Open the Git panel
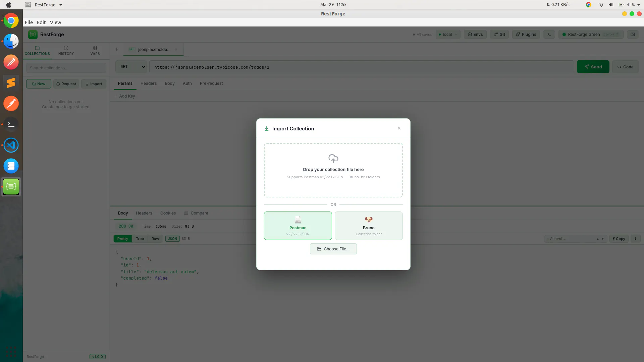The image size is (644, 362). pos(499,35)
